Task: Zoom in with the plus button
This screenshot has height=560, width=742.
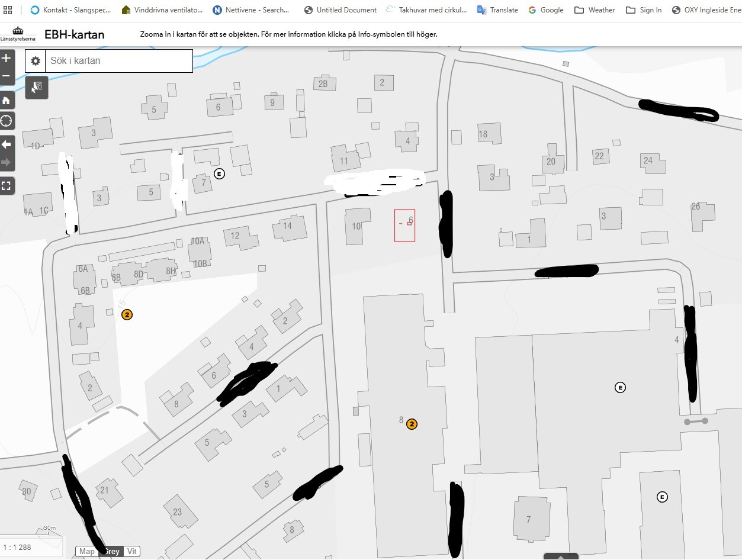Action: 7,59
